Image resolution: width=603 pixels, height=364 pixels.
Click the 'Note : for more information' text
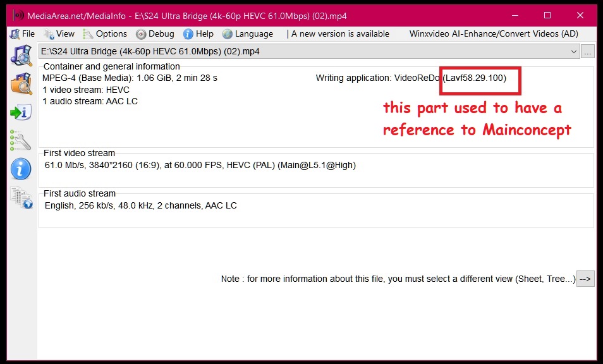pyautogui.click(x=398, y=279)
